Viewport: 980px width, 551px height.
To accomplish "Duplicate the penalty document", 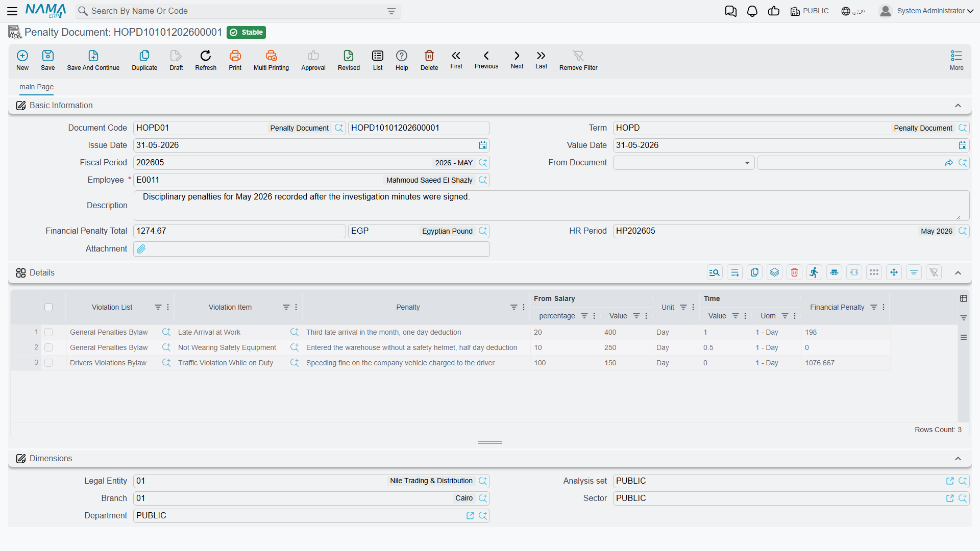I will (144, 60).
